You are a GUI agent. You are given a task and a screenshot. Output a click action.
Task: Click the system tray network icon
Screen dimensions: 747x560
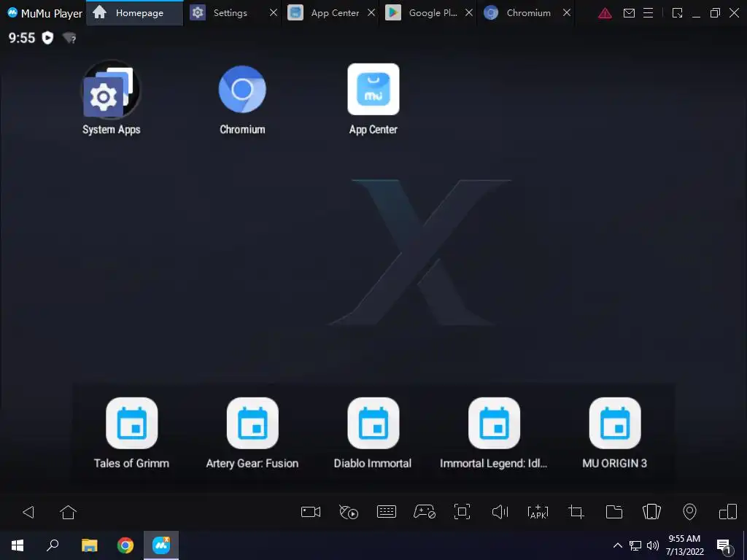coord(635,545)
